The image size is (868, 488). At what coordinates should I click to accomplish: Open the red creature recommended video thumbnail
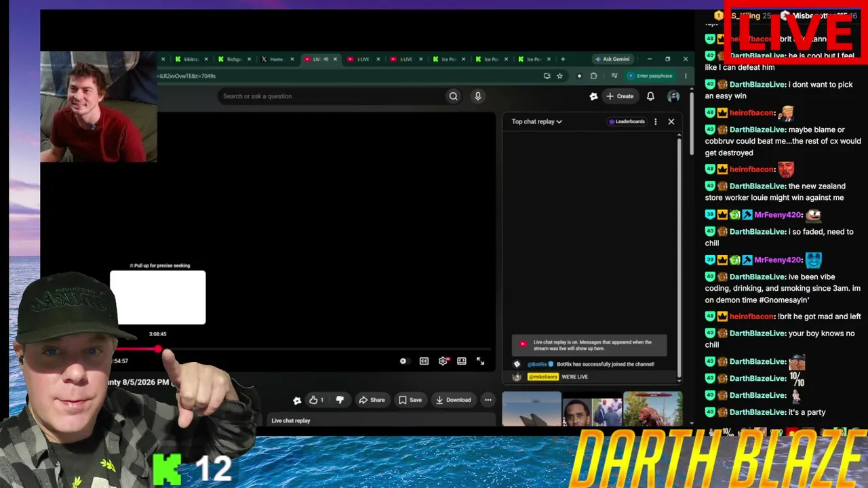point(652,409)
